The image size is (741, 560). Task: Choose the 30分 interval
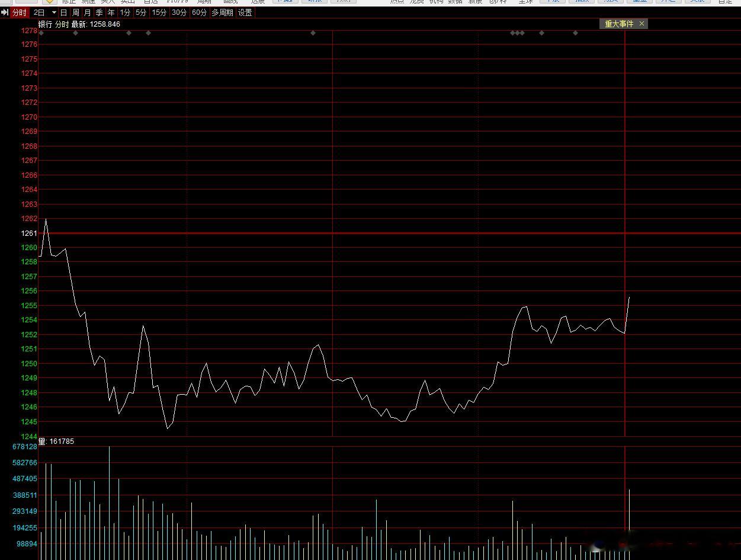click(x=179, y=12)
